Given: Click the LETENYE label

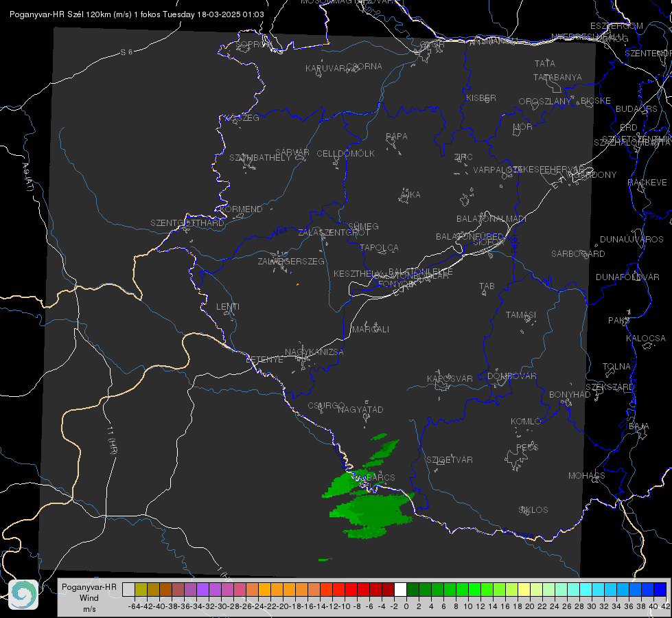Looking at the screenshot, I should [264, 359].
